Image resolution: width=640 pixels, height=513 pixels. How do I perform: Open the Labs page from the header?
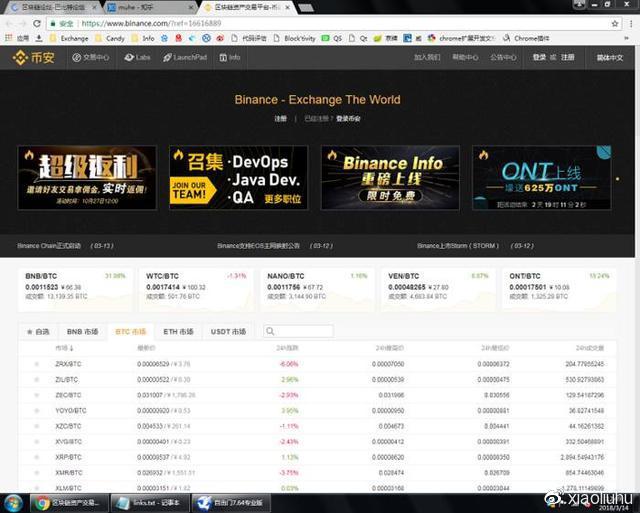point(138,58)
